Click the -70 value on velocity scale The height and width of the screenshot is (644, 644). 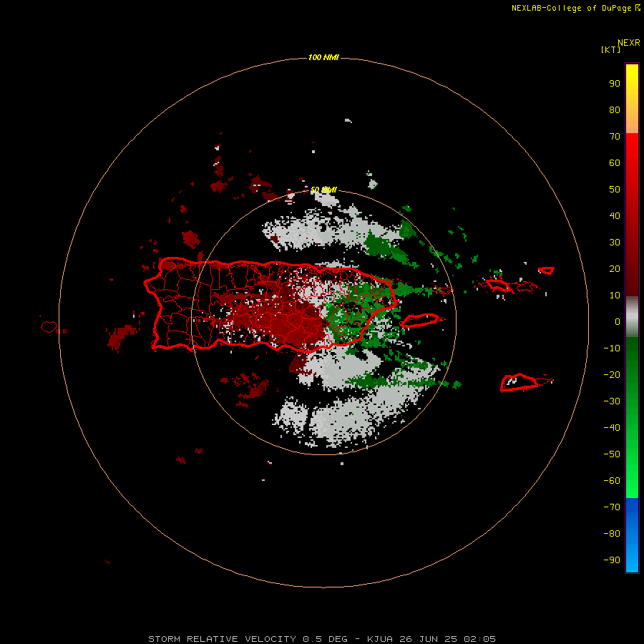[612, 507]
